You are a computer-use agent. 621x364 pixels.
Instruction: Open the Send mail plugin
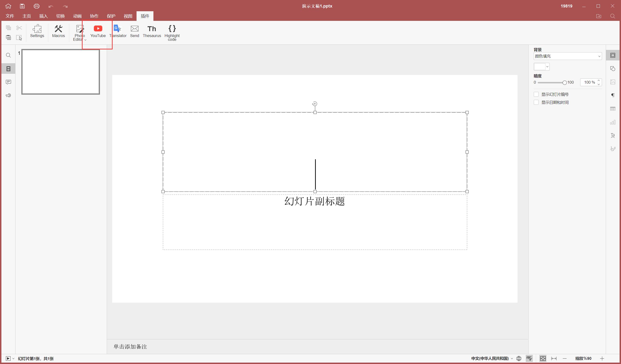point(135,31)
